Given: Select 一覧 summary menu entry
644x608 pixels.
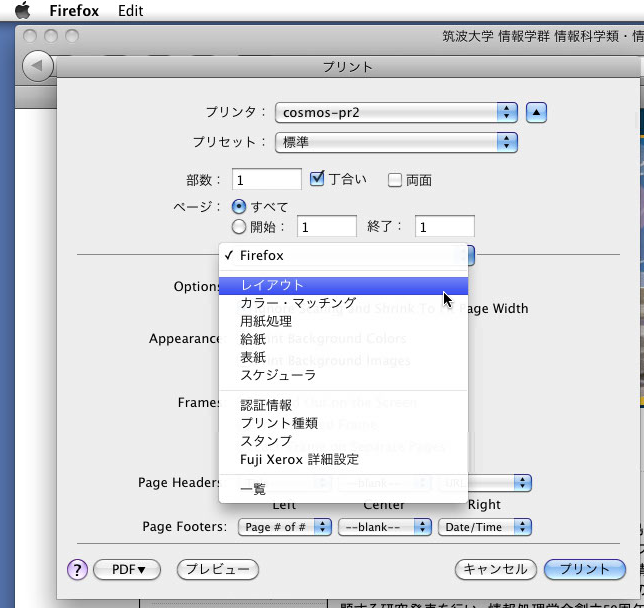Looking at the screenshot, I should [343, 489].
